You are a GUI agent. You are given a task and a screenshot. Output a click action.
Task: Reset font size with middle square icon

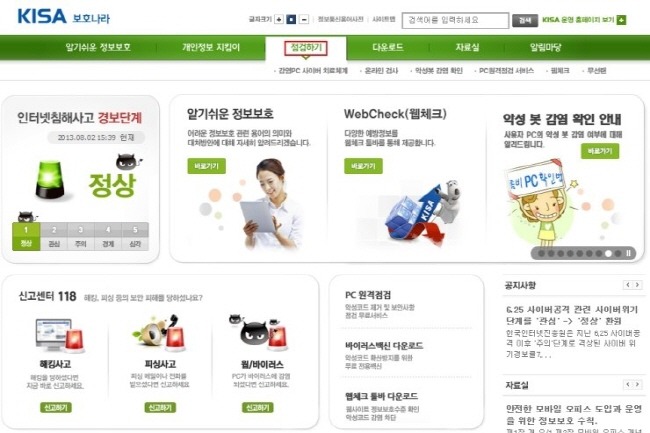pyautogui.click(x=291, y=19)
